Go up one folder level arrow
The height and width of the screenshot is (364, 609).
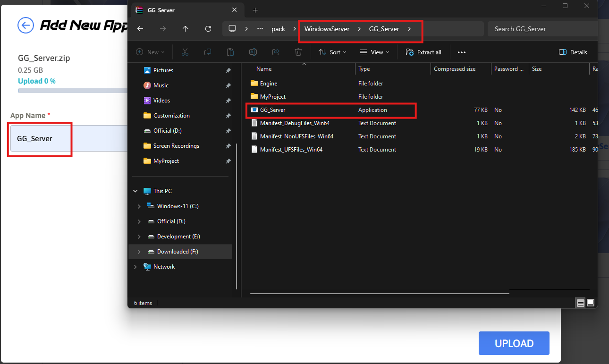(185, 29)
